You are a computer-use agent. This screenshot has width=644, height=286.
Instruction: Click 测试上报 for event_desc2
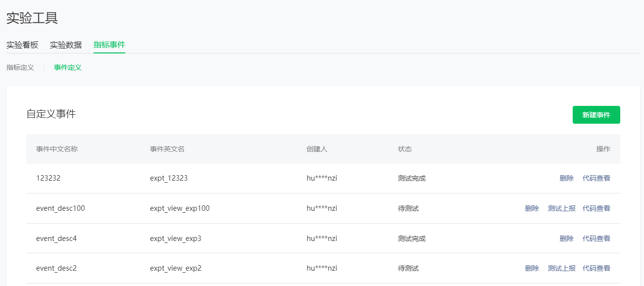point(561,268)
